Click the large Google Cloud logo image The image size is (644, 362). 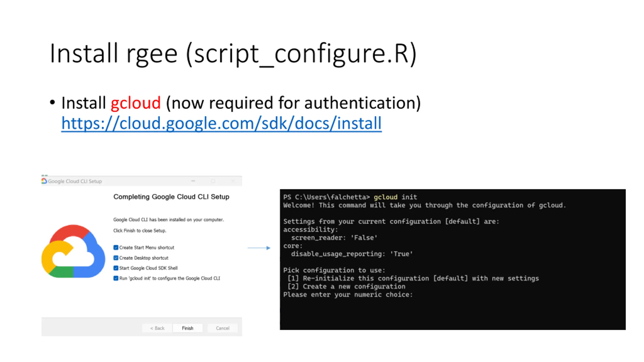coord(73,251)
